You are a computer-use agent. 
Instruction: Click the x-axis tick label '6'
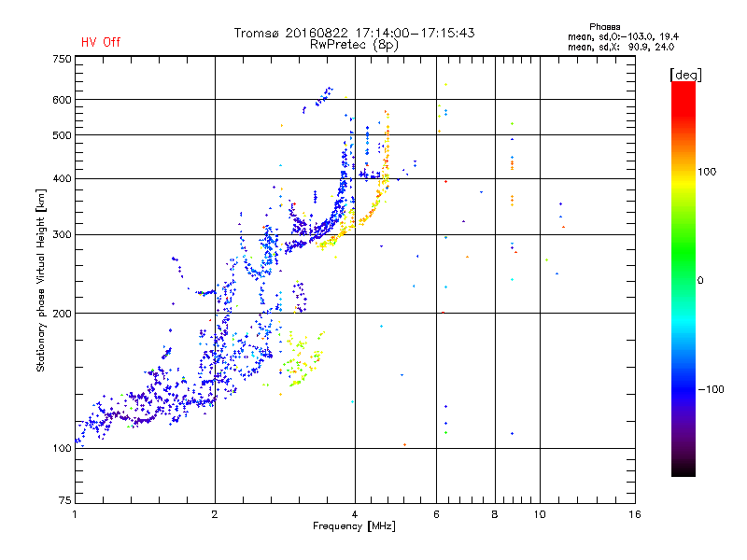(x=436, y=514)
